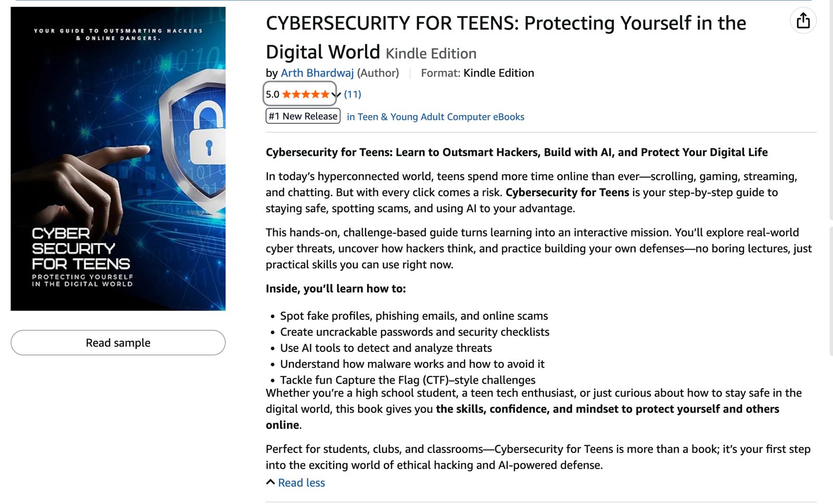Click the Read sample button
The image size is (833, 504).
pos(118,343)
